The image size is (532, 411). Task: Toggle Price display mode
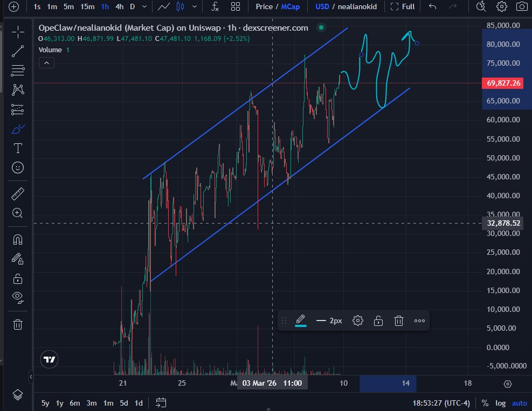(264, 6)
